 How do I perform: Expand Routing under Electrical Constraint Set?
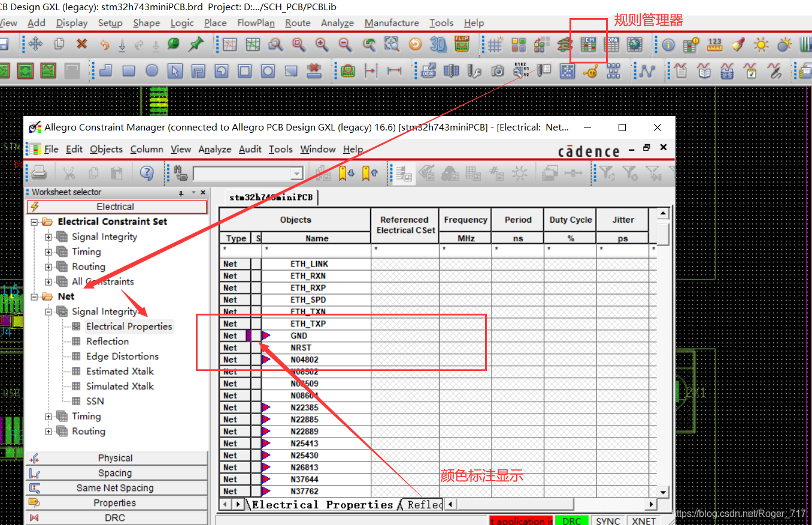coord(49,267)
